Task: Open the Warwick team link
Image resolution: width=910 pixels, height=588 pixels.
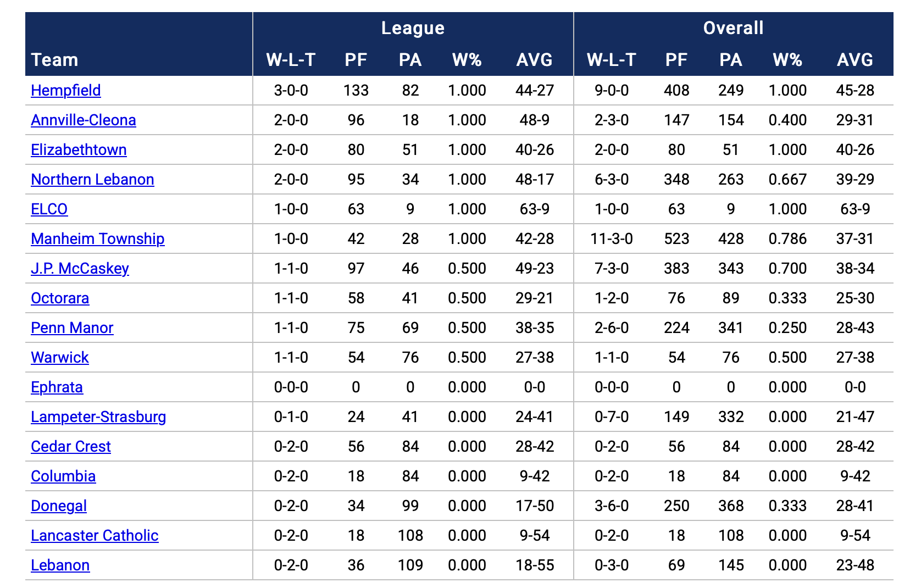Action: [60, 358]
